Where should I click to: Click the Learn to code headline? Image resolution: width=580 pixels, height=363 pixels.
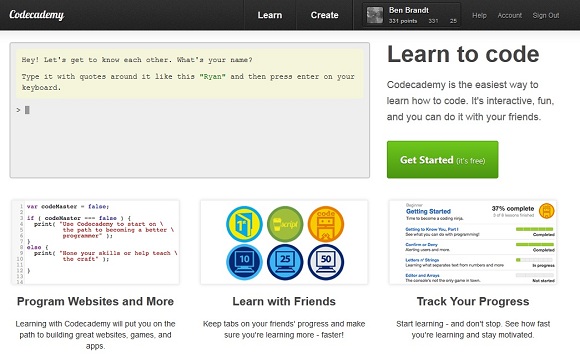click(x=463, y=54)
